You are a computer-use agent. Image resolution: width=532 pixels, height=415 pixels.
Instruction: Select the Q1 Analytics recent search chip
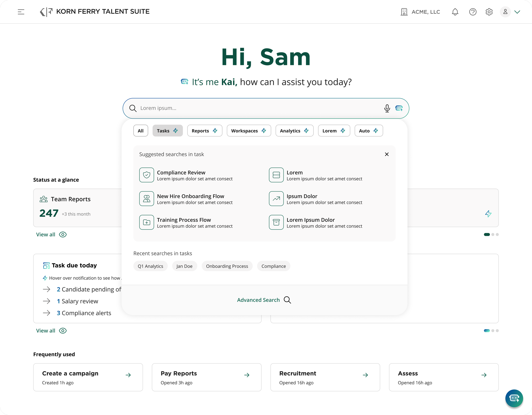tap(150, 266)
